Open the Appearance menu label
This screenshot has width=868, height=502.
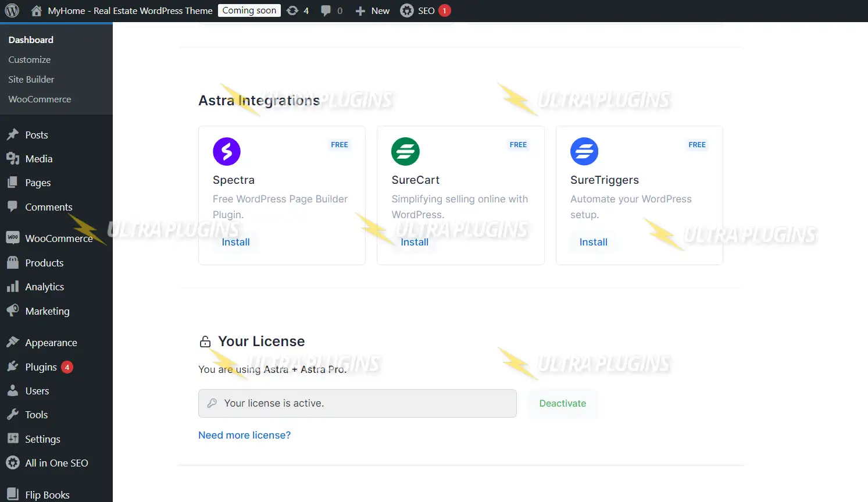[51, 343]
